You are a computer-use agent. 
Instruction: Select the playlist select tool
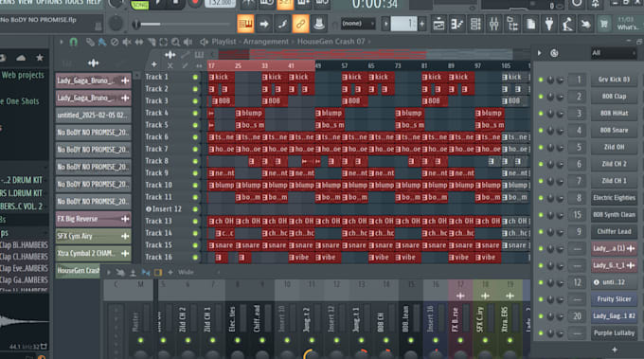coord(164,42)
